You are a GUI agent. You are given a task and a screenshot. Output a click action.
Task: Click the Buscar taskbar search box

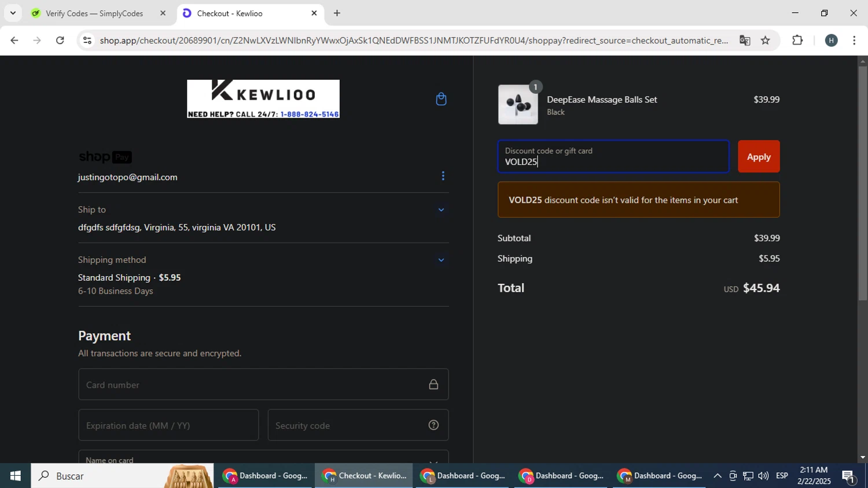point(122,476)
